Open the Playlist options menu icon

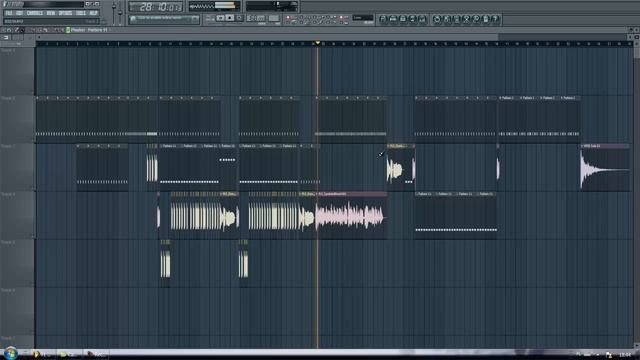[x=3, y=30]
